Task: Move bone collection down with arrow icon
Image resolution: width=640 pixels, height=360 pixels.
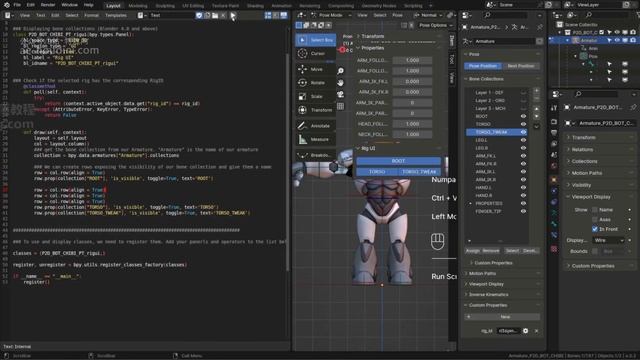Action: (x=536, y=116)
